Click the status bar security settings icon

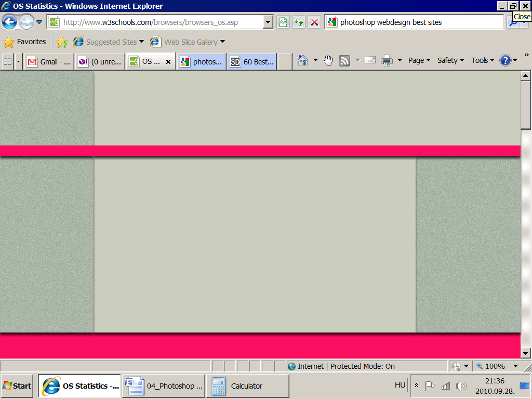coord(456,366)
